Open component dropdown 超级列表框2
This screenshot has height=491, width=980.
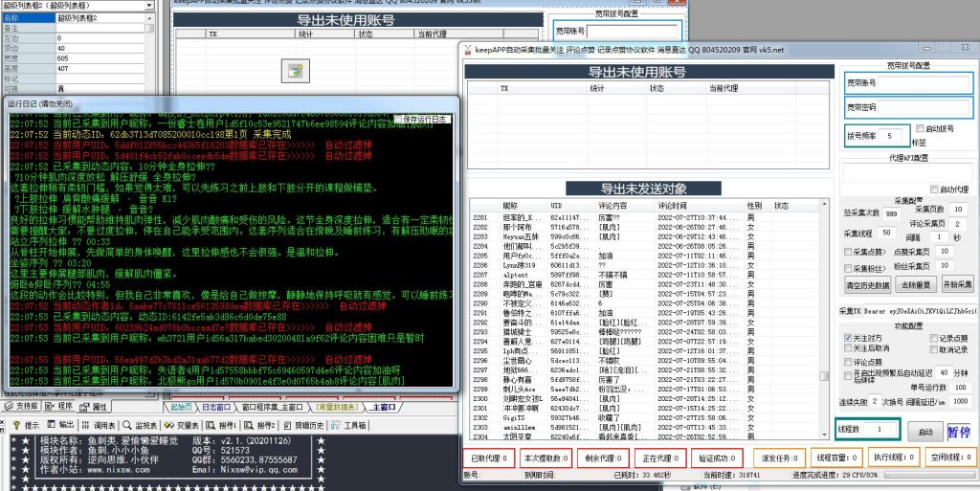point(149,6)
